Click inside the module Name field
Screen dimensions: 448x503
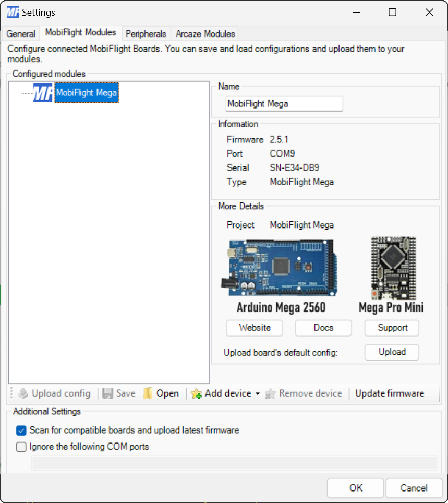(284, 104)
